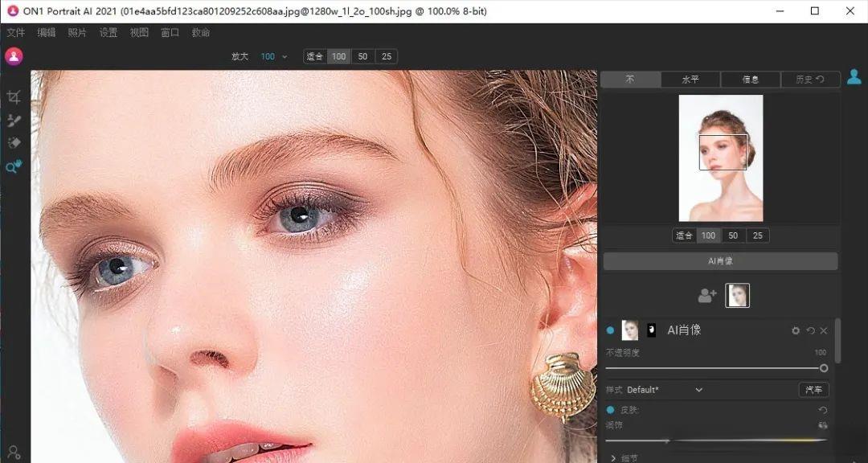Screen dimensions: 868x463
Task: Select the zoom and hand view tool
Action: tap(14, 166)
